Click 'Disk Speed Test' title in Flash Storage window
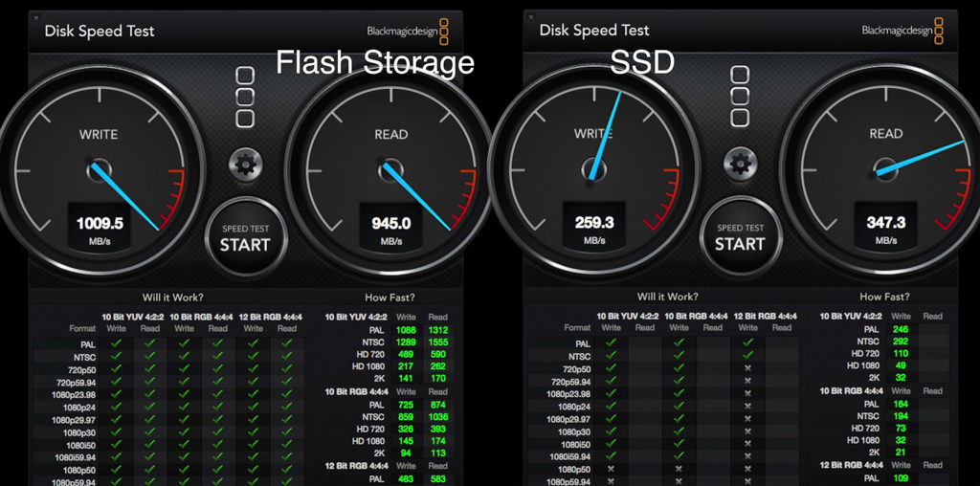Viewport: 980px width, 486px height. point(100,32)
